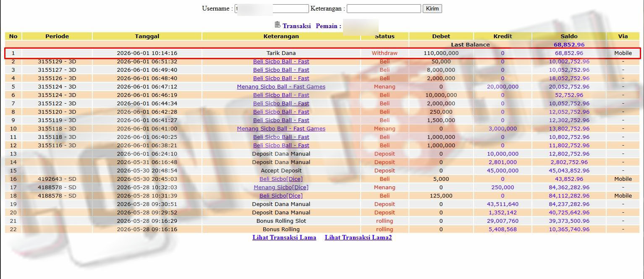Click Transaksi heading text link

click(297, 26)
